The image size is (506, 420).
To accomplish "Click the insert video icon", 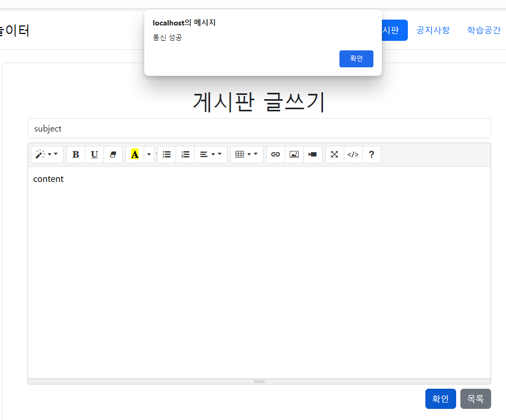I will [313, 154].
